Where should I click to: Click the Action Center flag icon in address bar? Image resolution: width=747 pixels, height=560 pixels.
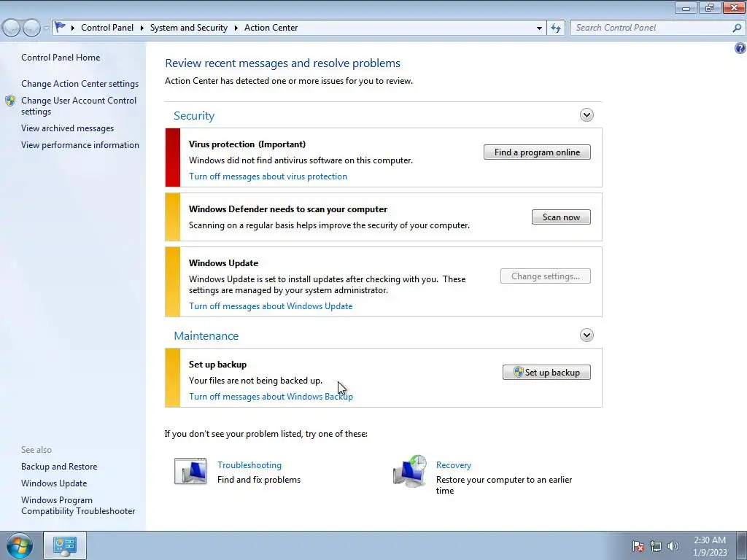(x=60, y=27)
